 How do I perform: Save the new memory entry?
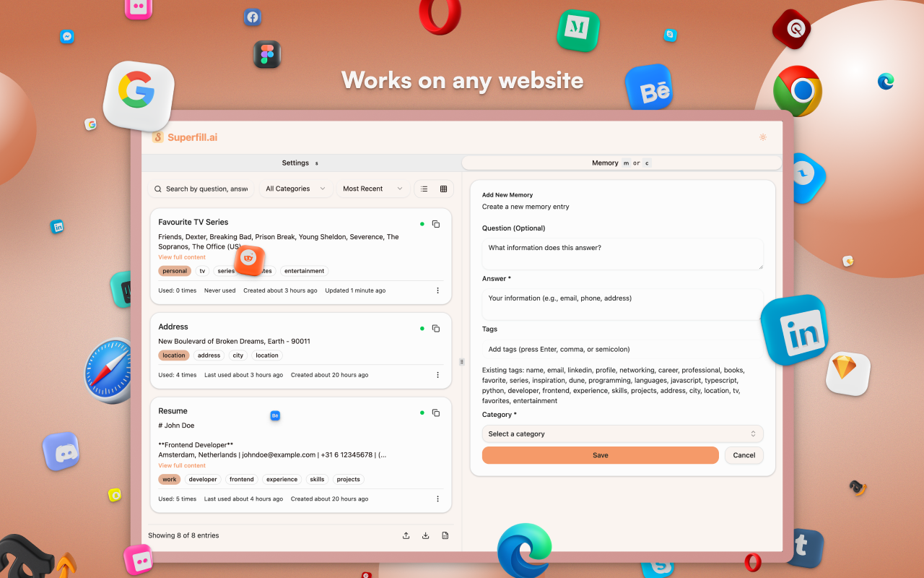click(601, 455)
